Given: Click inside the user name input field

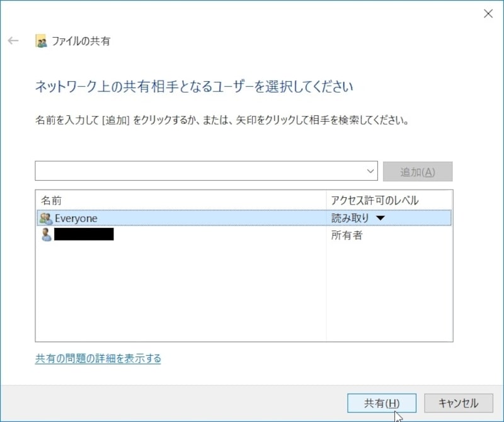Looking at the screenshot, I should (189, 170).
